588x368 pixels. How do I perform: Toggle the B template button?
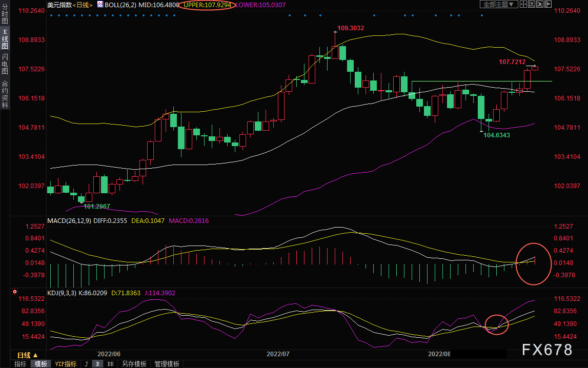[97, 364]
